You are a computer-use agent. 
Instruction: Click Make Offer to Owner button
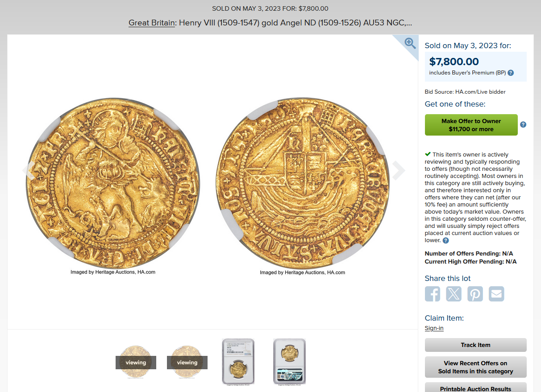point(471,125)
